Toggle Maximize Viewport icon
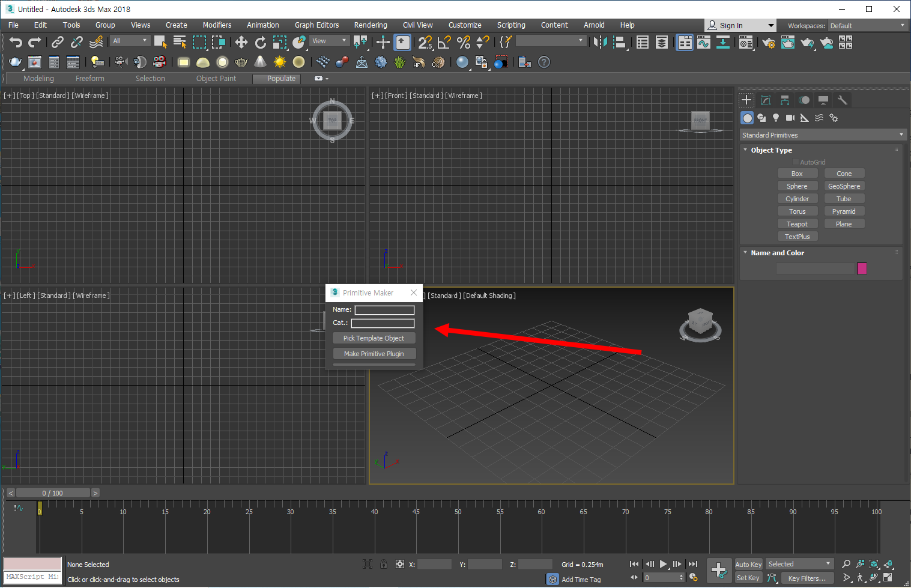Screen dimensions: 911x588 (888, 577)
